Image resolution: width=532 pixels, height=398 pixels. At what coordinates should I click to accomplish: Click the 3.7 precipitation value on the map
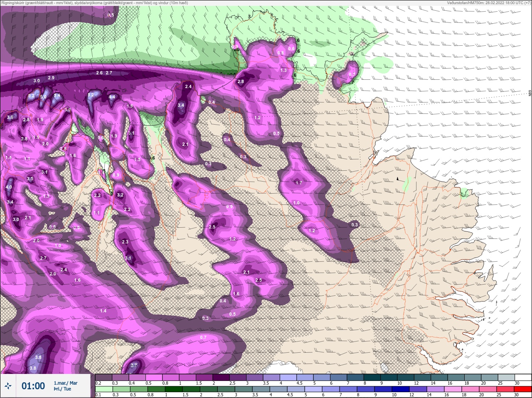(x=134, y=365)
